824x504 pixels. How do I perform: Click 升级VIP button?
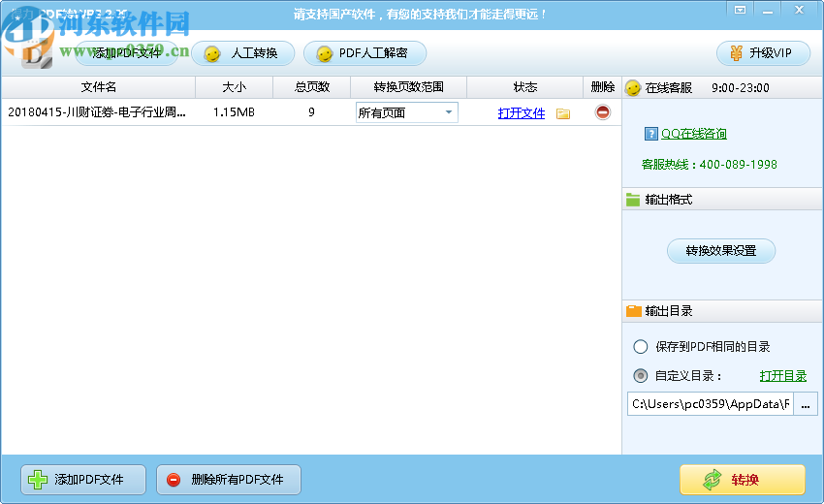pos(763,53)
